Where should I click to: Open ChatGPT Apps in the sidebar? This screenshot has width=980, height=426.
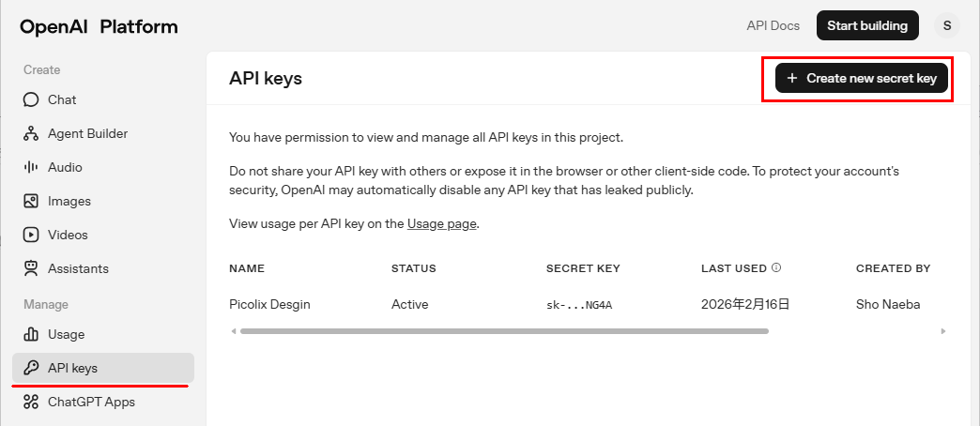point(103,402)
